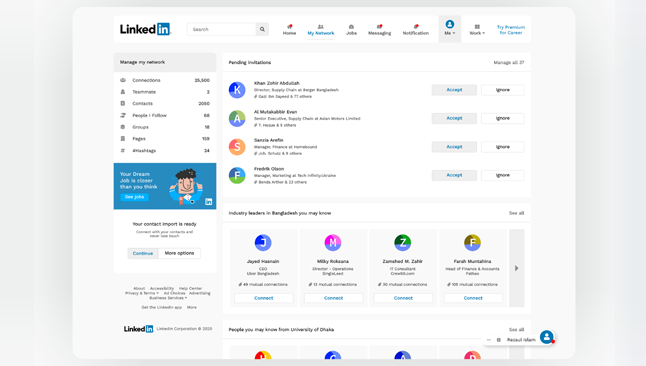Image resolution: width=646 pixels, height=366 pixels.
Task: Accept invitation from Al Mutakabbir Evan
Action: 454,118
